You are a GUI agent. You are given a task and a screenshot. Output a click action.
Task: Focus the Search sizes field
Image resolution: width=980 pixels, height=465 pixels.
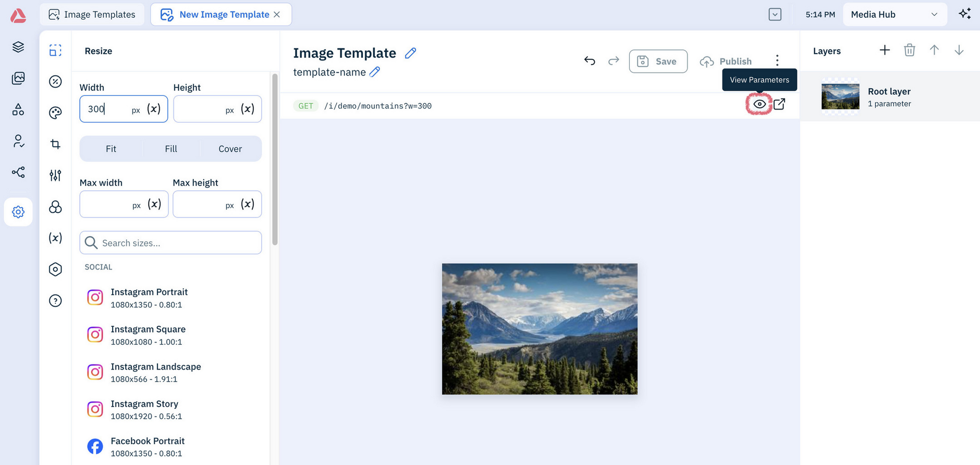[170, 243]
